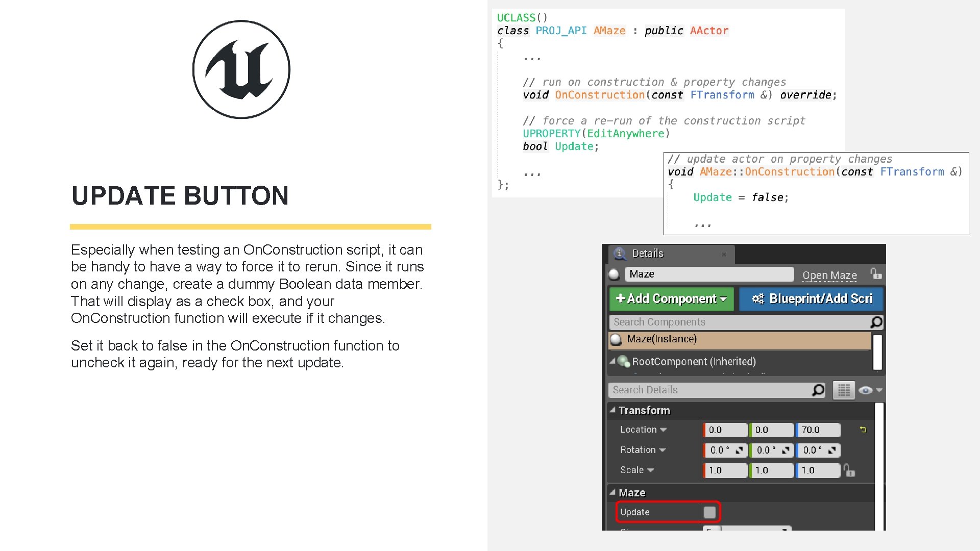980x551 pixels.
Task: Expand the Maze section properties
Action: (612, 492)
